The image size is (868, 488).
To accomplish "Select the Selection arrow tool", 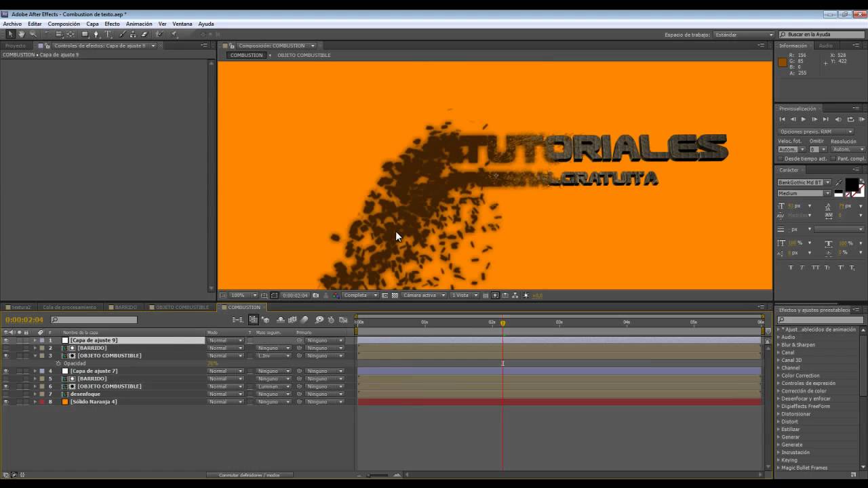I will [10, 34].
